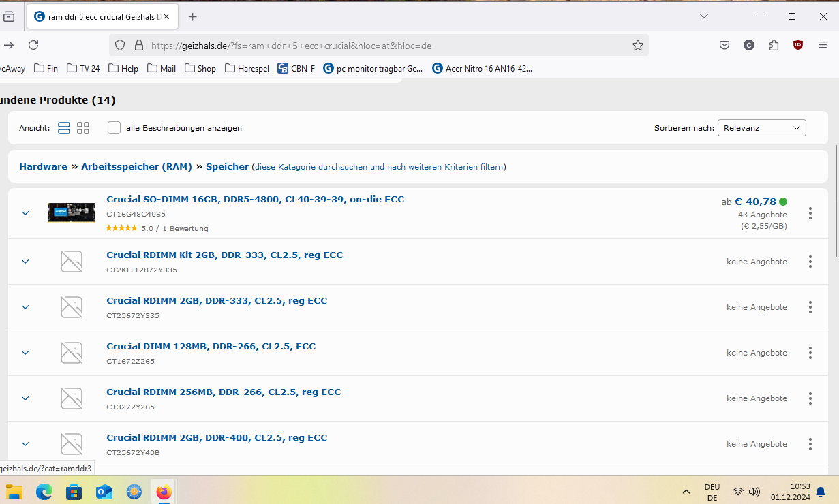The image size is (839, 504).
Task: Open options menu for DIMM 128MB DDR-266
Action: [x=810, y=353]
